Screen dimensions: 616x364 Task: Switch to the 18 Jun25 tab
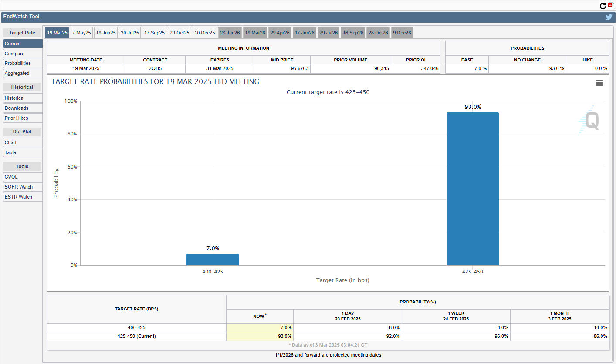[106, 33]
